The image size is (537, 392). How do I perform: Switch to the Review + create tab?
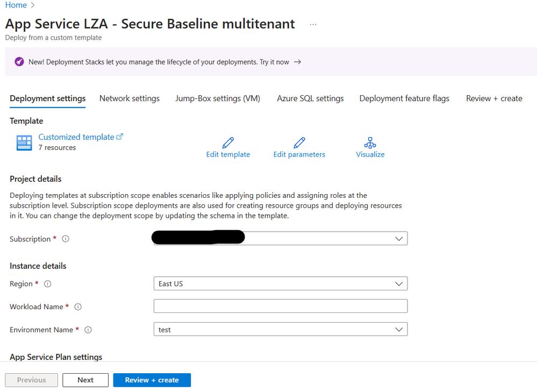[x=494, y=98]
